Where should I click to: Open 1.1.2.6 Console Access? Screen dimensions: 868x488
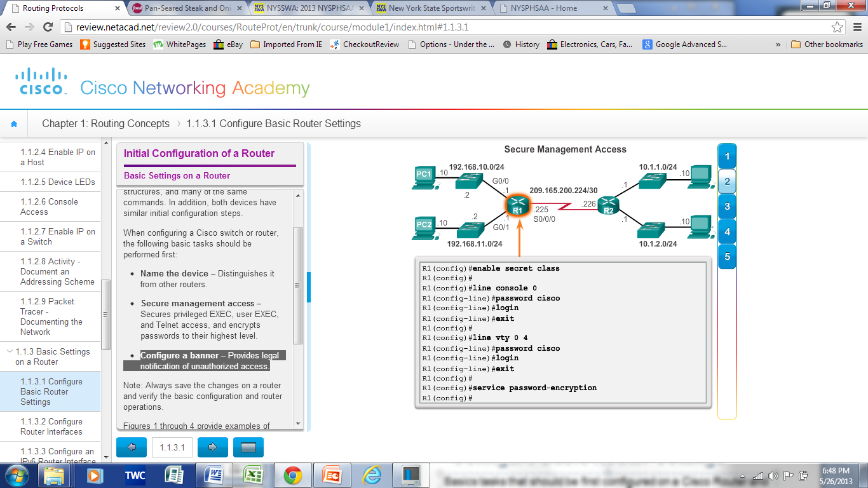tap(49, 207)
